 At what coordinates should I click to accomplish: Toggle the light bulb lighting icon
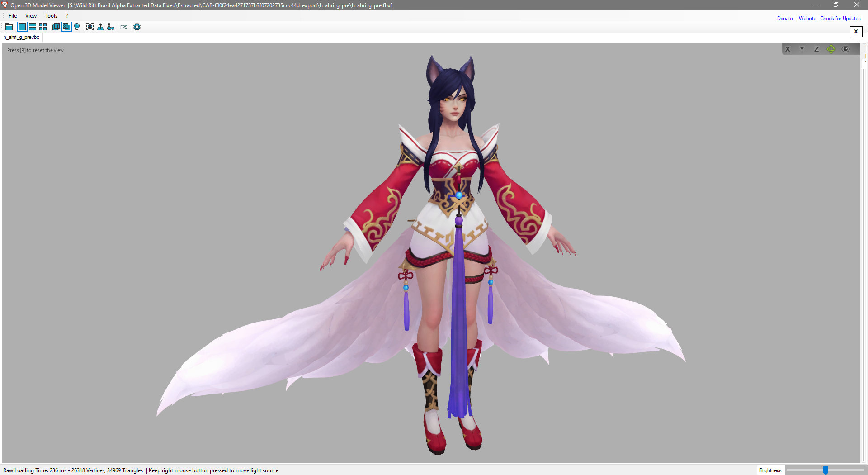click(x=77, y=27)
